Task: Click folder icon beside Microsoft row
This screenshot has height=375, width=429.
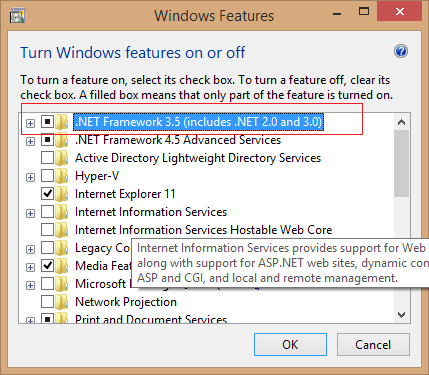Action: pyautogui.click(x=61, y=284)
